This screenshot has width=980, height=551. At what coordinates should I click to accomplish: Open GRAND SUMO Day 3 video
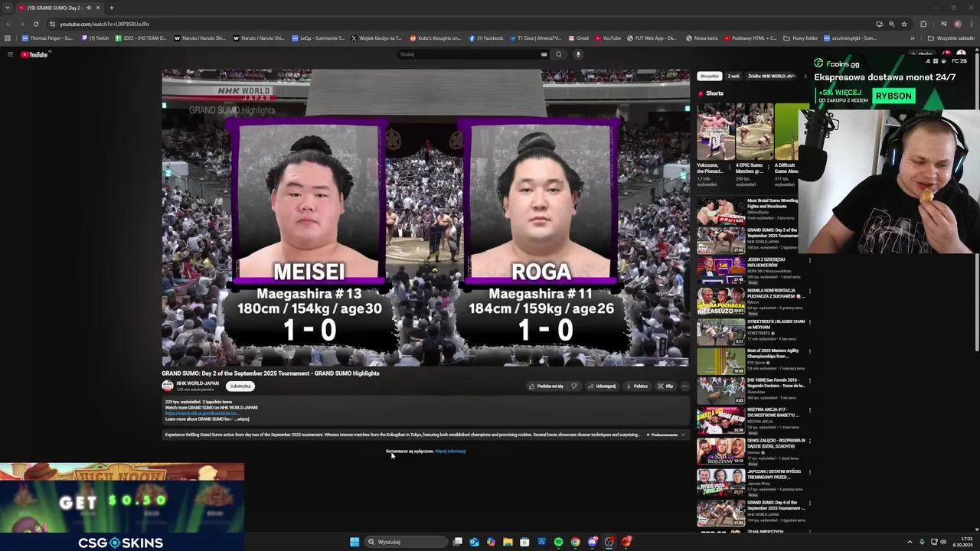coord(720,240)
